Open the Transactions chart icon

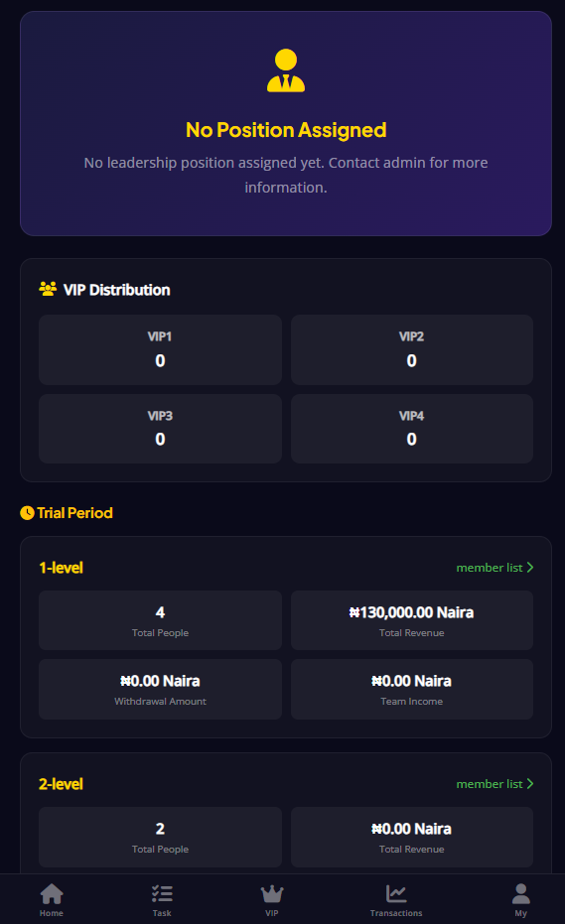pyautogui.click(x=396, y=893)
